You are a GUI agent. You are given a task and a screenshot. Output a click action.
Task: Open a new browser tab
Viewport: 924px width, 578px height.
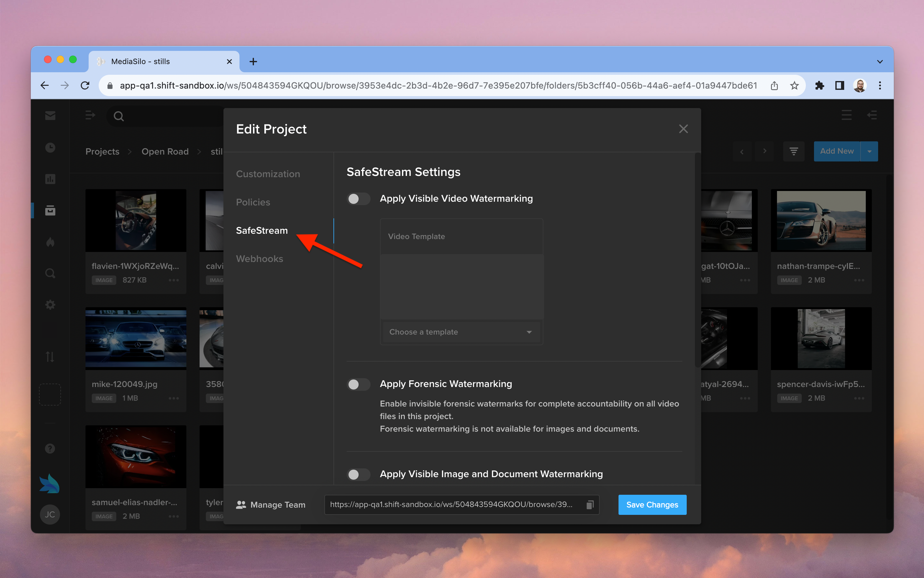pyautogui.click(x=253, y=62)
